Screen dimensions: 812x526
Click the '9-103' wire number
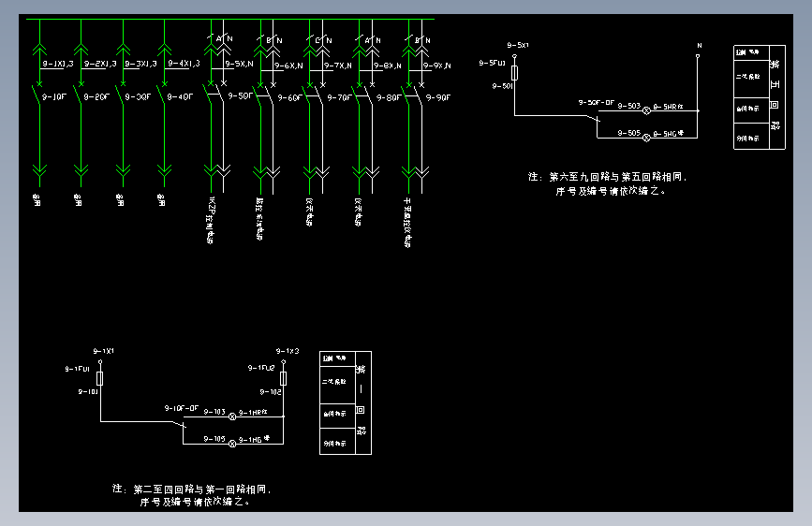[214, 412]
